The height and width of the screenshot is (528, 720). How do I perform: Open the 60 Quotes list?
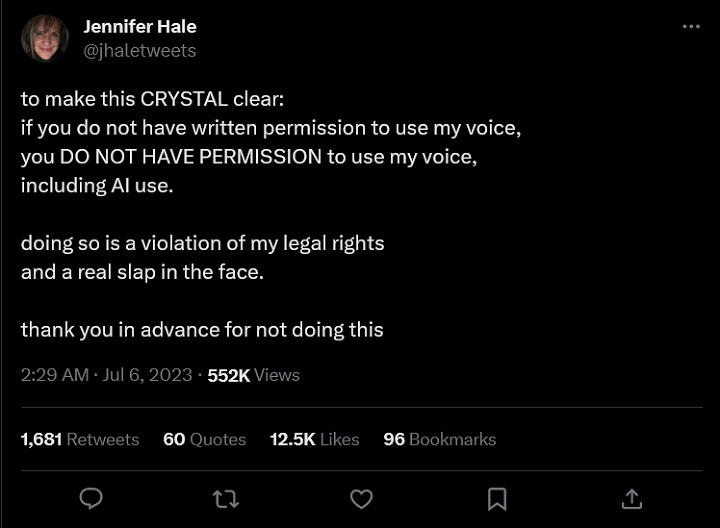(204, 439)
